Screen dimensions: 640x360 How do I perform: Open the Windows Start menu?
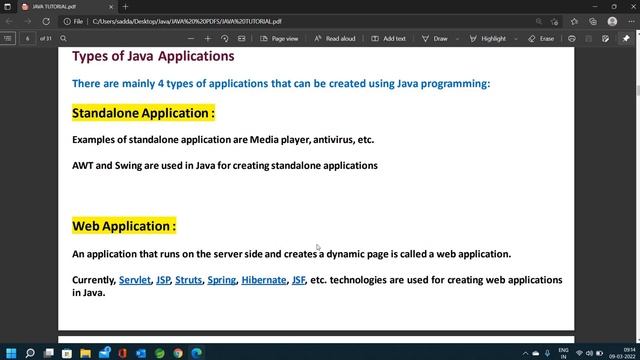click(x=11, y=353)
